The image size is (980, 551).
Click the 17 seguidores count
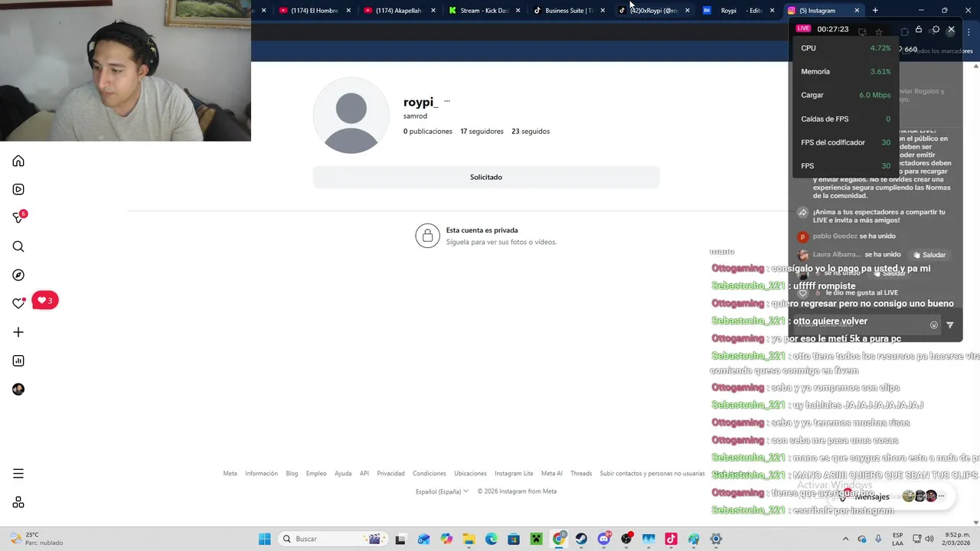(482, 131)
